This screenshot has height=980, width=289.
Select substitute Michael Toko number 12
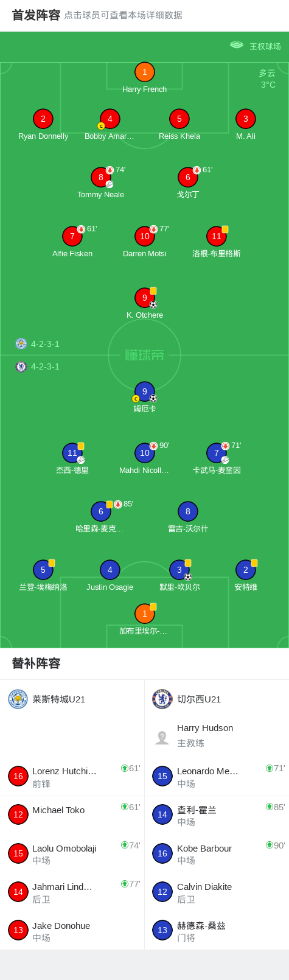72,814
